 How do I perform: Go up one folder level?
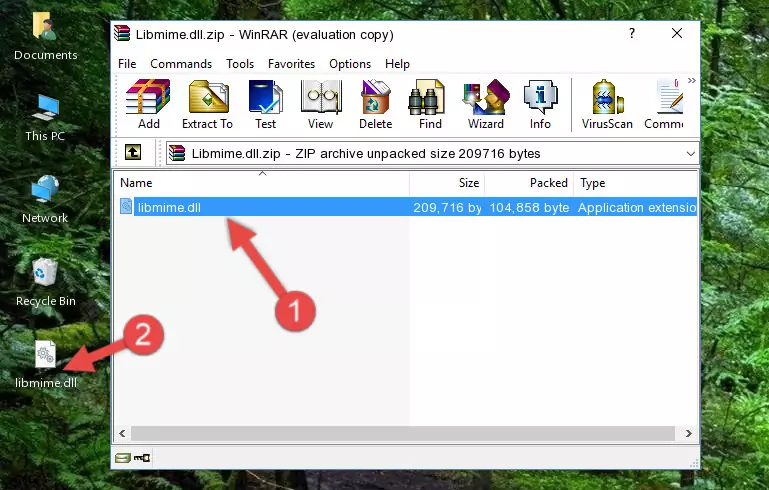(133, 153)
